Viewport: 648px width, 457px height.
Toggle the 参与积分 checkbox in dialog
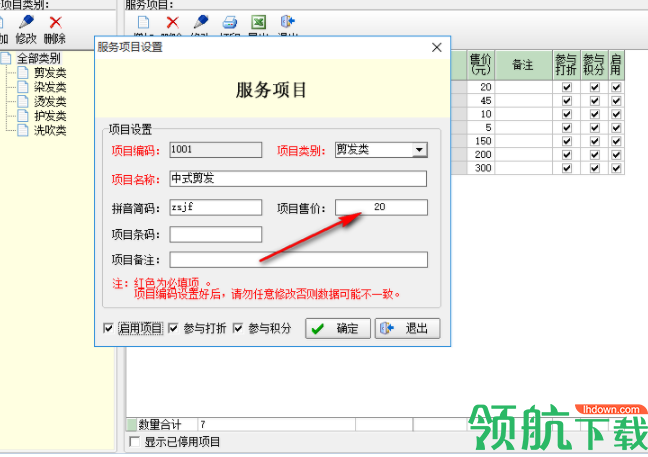pos(238,329)
